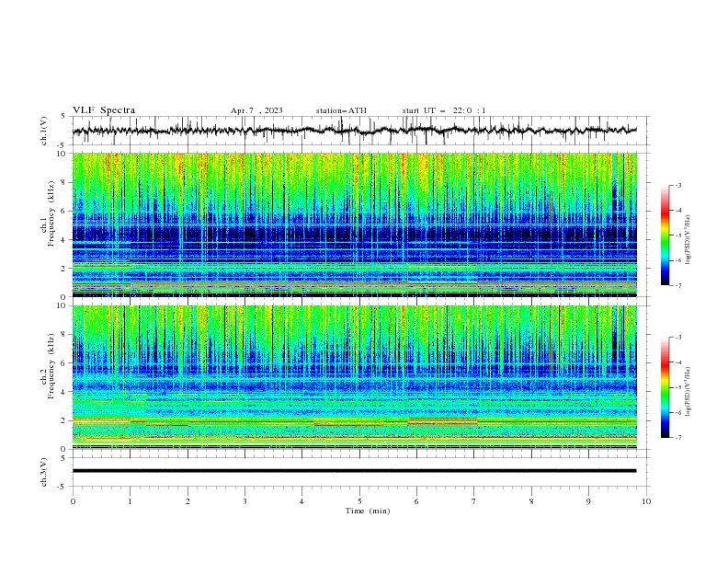
Task: Click the "ch.3(V)" axis label
Action: [x=44, y=472]
